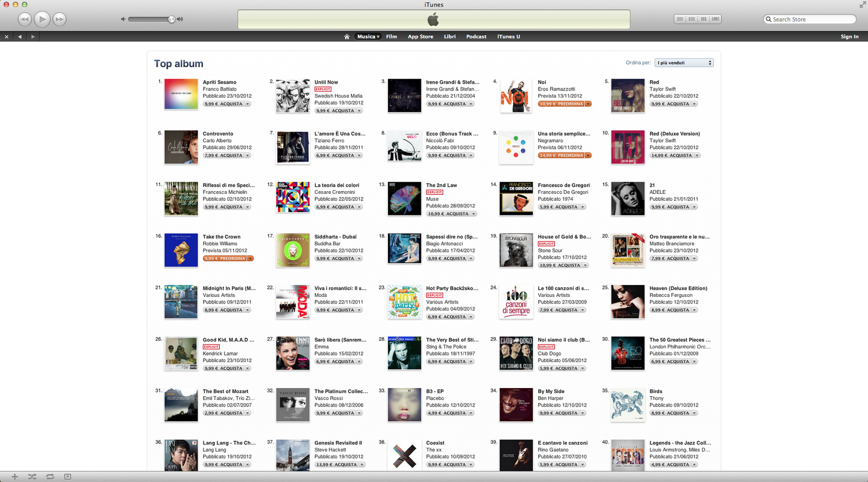Image resolution: width=868 pixels, height=482 pixels.
Task: Click artist name Kendrick Lamar
Action: click(x=220, y=353)
